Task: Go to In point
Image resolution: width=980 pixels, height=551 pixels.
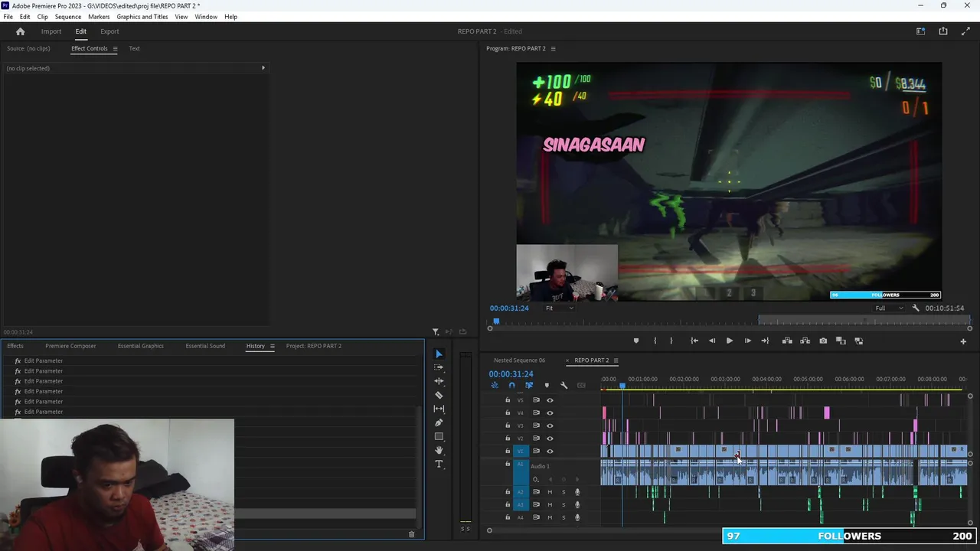Action: coord(694,341)
